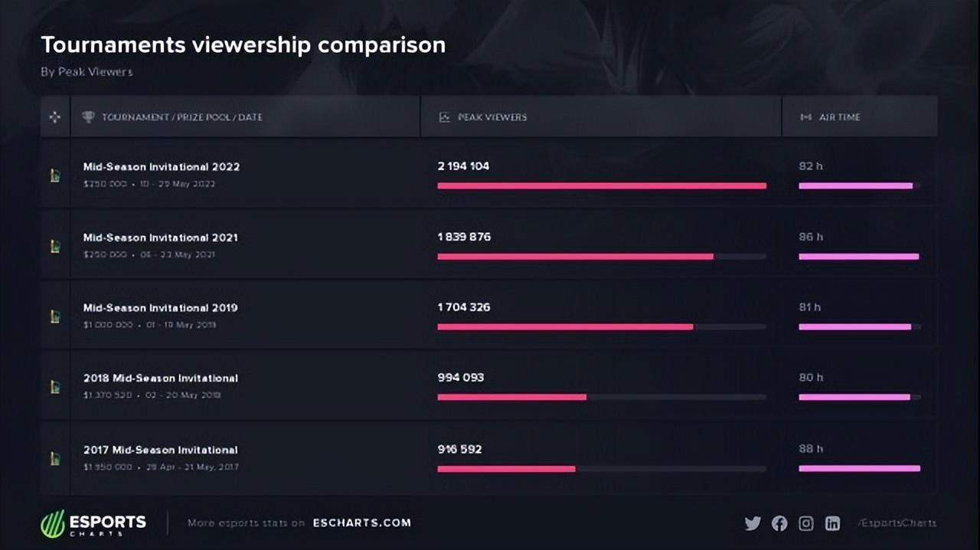Click the game icon beside 2017 Mid-Season Invitational
Image resolution: width=980 pixels, height=550 pixels.
(x=55, y=458)
